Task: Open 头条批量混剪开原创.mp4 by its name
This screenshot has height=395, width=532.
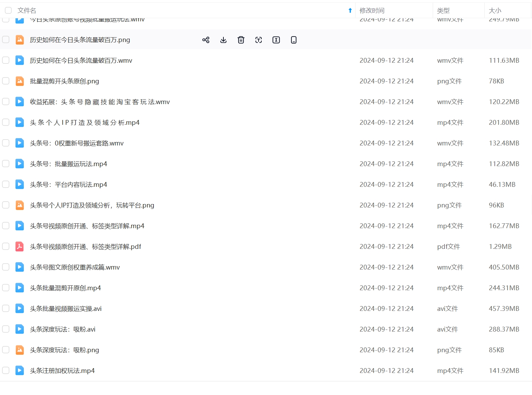Action: (x=65, y=288)
